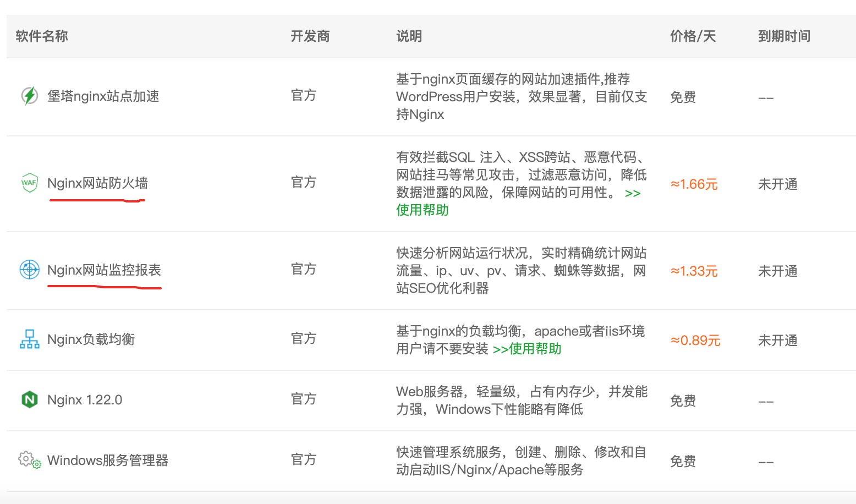Click the green Nginx logo icon
Screen dimensions: 856x504
[x=30, y=399]
